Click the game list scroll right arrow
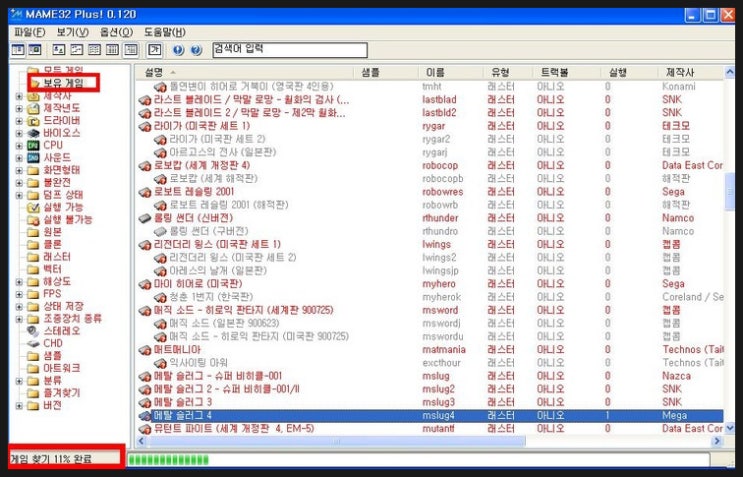The width and height of the screenshot is (743, 477). [x=717, y=441]
